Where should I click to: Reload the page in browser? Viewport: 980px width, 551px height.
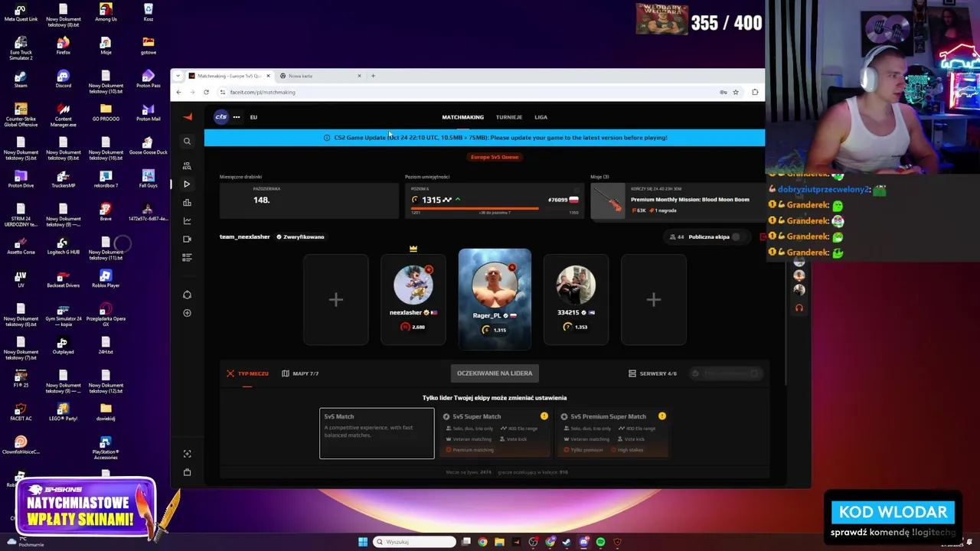[206, 92]
